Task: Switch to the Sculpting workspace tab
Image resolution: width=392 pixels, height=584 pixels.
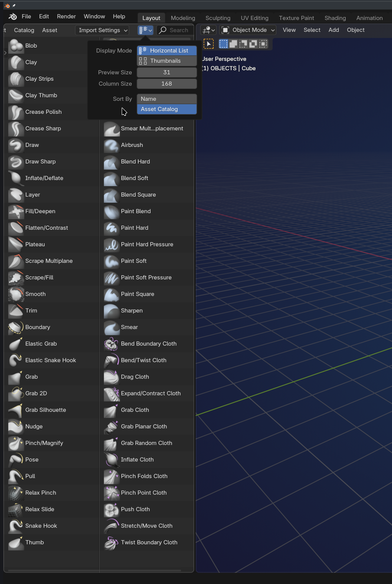Action: coord(218,18)
